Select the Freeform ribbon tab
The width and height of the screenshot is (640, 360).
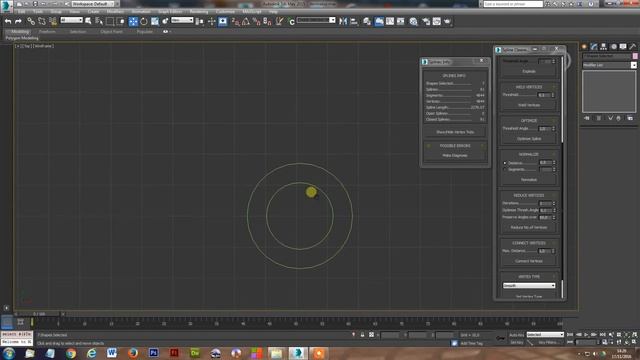click(x=47, y=31)
